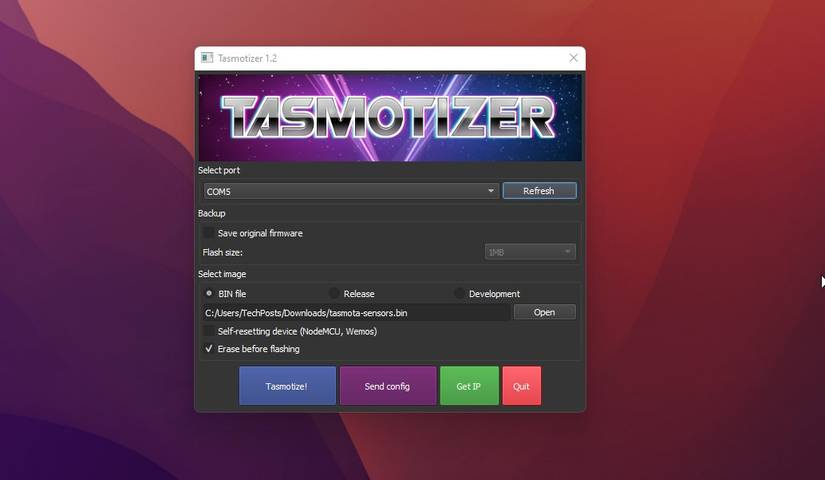This screenshot has width=825, height=480.
Task: Close the Tasmotizer 1.2 window
Action: click(574, 58)
